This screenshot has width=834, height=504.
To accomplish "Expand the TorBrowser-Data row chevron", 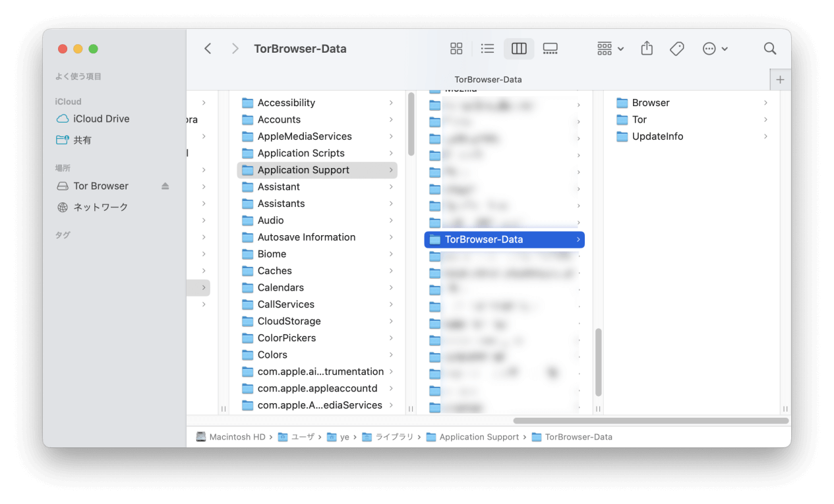I will (x=578, y=239).
